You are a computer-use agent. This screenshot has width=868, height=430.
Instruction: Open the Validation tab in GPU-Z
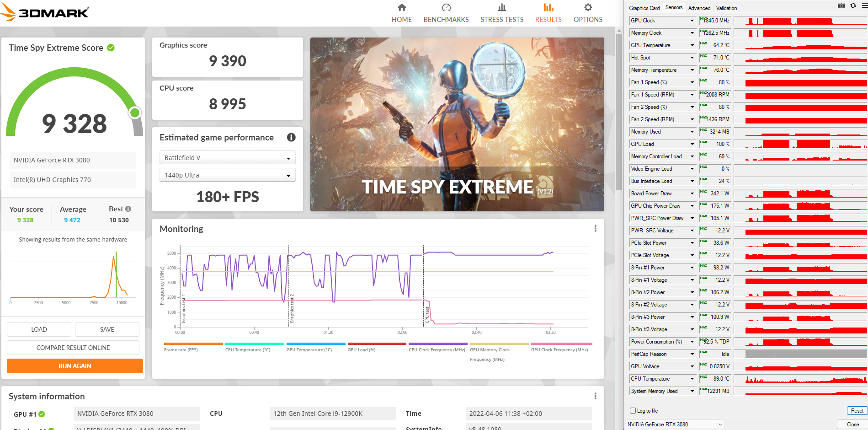pos(726,8)
